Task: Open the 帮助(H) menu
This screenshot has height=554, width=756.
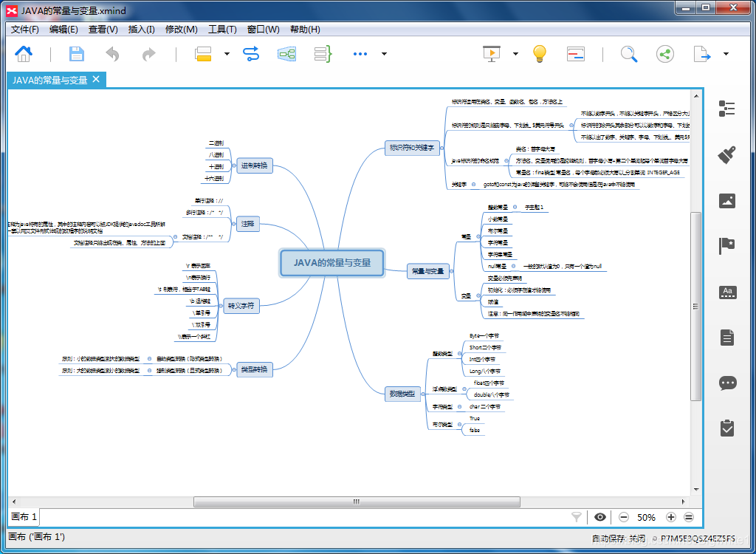Action: (305, 30)
